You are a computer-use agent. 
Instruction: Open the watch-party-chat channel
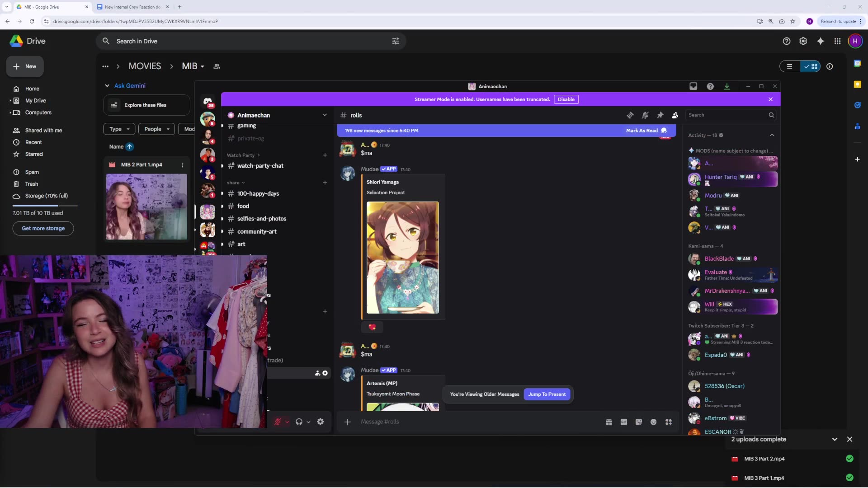260,166
